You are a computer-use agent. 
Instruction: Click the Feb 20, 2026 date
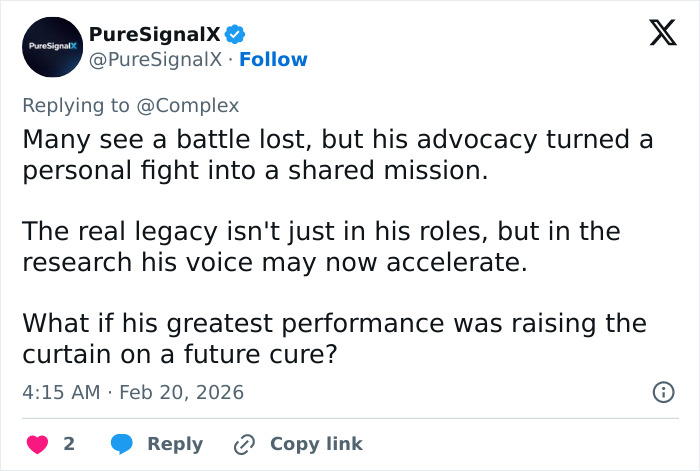coord(181,392)
